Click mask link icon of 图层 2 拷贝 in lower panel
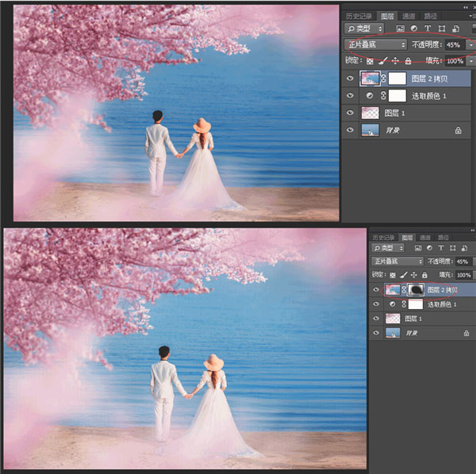The width and height of the screenshot is (476, 474). click(404, 289)
